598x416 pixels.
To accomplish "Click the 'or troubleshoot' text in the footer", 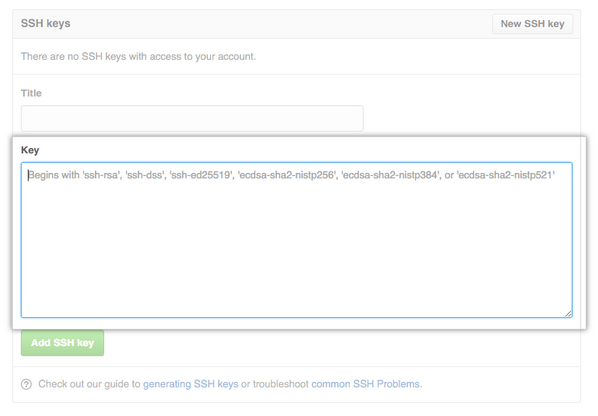I will [275, 384].
